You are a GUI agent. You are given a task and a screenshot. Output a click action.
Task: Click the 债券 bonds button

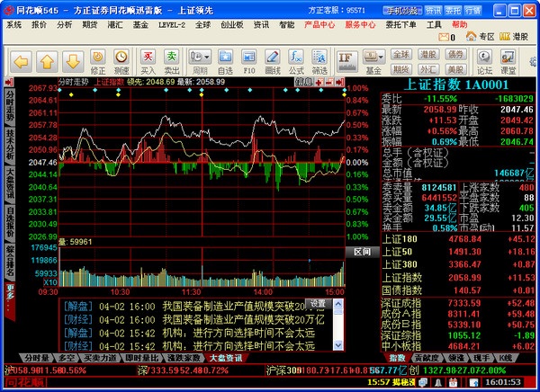tap(455, 54)
